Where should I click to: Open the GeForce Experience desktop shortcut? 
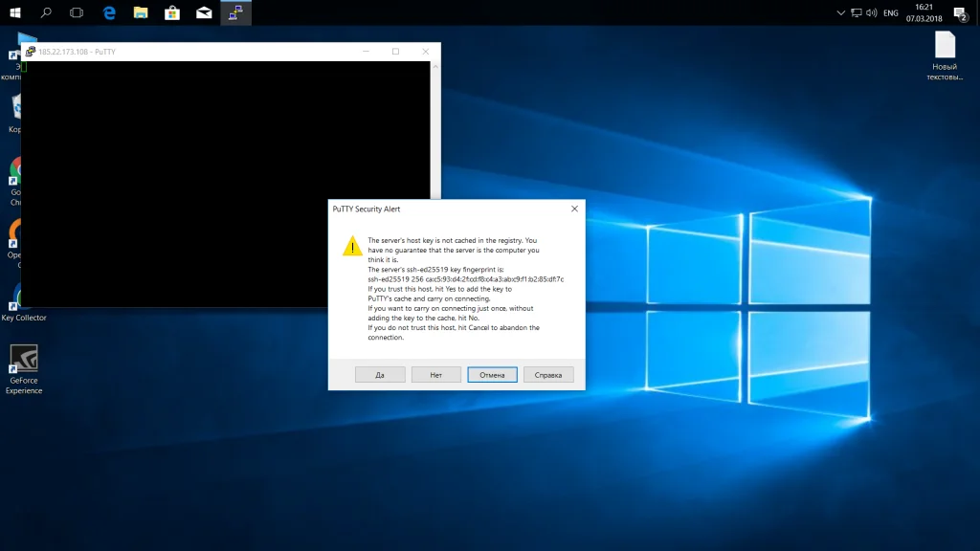point(24,369)
